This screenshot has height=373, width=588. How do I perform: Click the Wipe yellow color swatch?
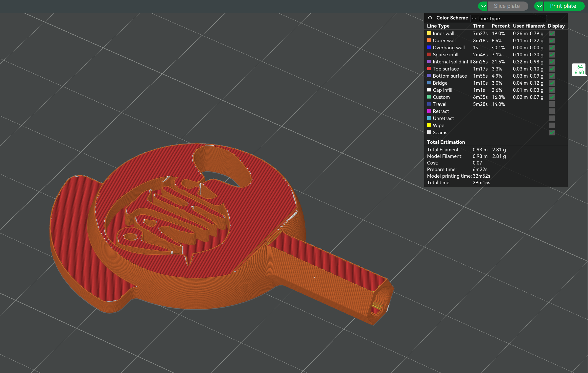[x=429, y=125]
